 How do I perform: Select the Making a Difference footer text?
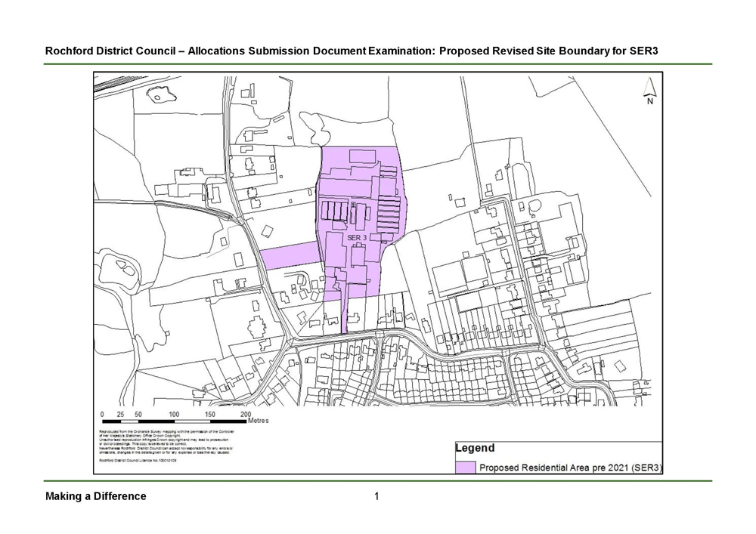(94, 496)
